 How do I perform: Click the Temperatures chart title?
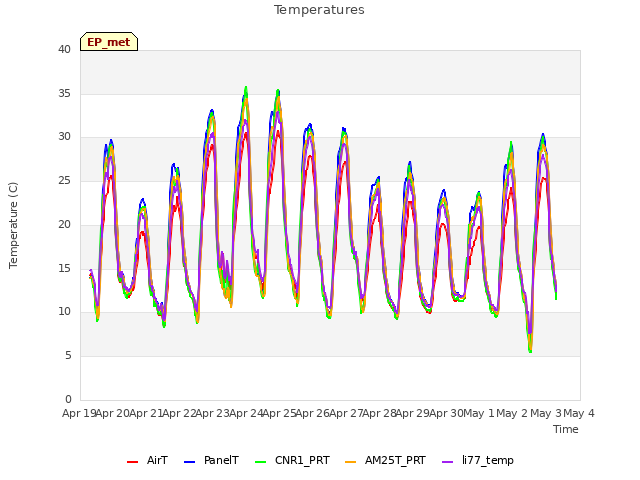pos(319,10)
